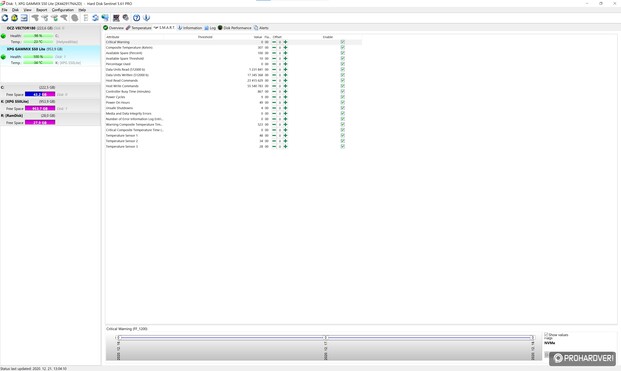Increase offset with plus for Power On Hours
This screenshot has width=621, height=371.
(x=286, y=103)
